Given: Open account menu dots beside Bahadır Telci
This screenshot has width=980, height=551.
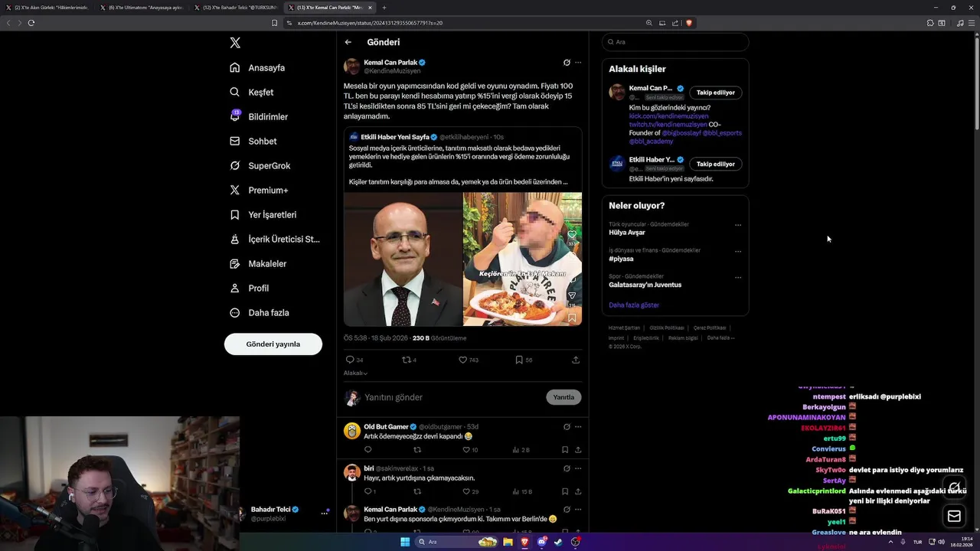Looking at the screenshot, I should click(x=325, y=513).
